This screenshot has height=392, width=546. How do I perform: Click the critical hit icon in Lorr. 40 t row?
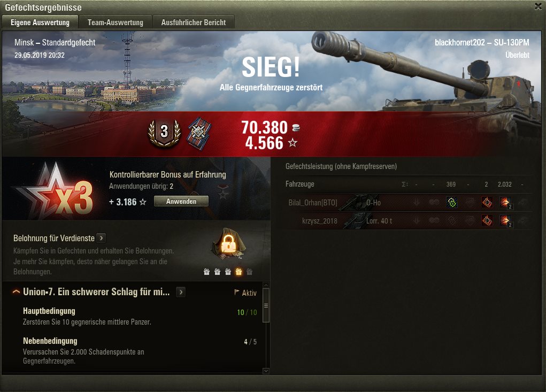487,220
